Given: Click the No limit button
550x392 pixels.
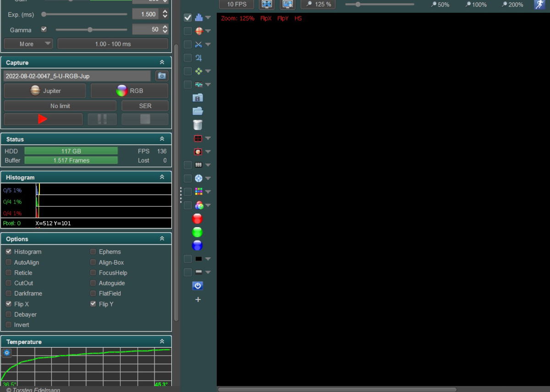Looking at the screenshot, I should point(60,106).
